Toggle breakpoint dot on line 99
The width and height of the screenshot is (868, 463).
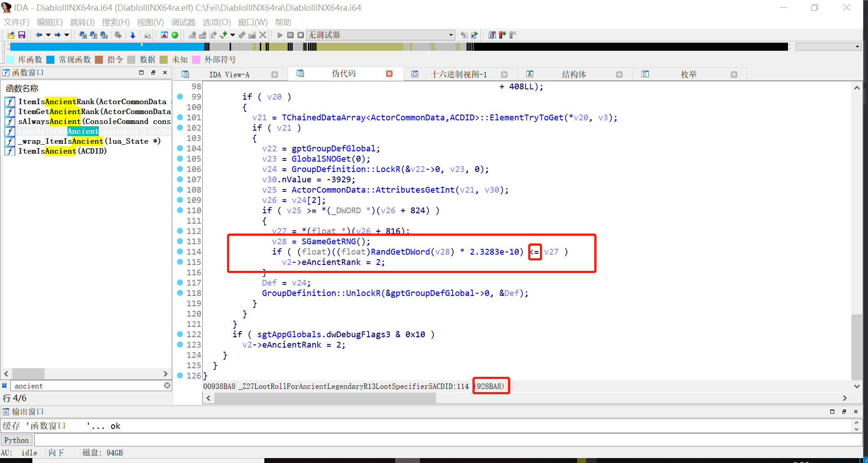pyautogui.click(x=180, y=97)
